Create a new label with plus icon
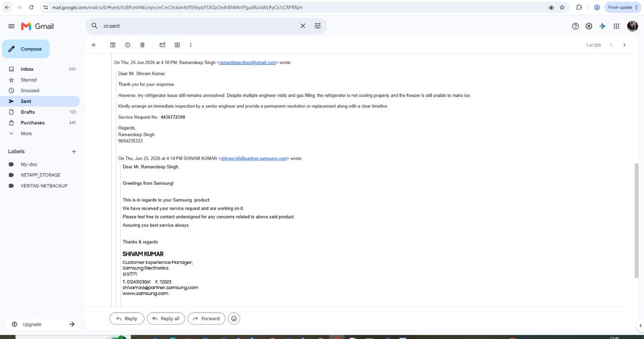 point(74,152)
